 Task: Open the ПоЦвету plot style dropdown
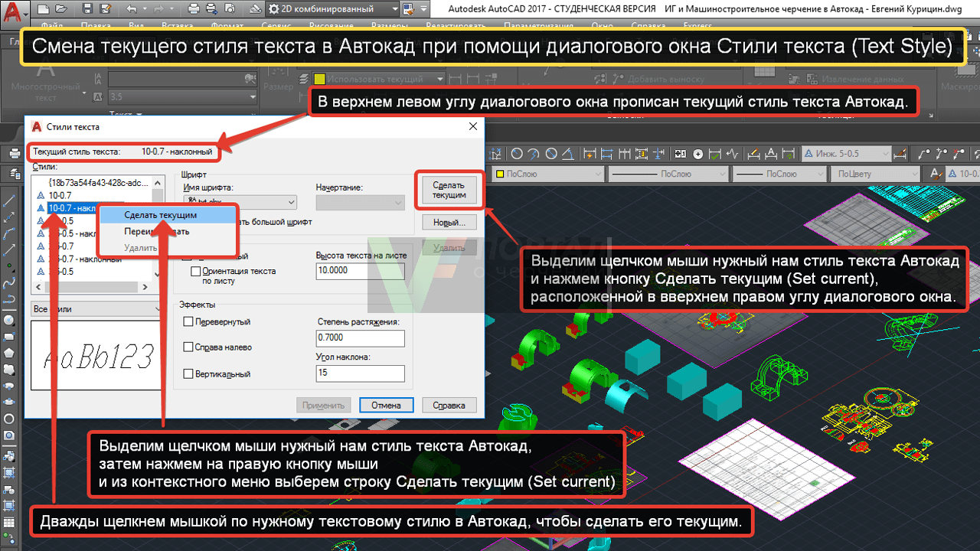874,174
